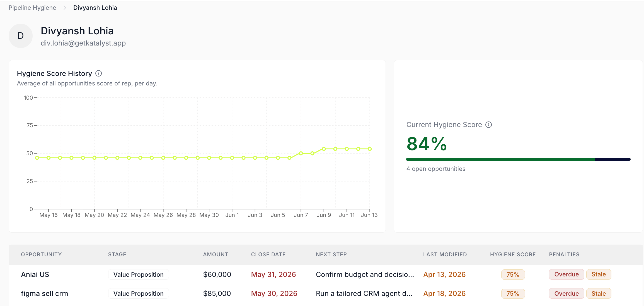Open the Aniai US opportunity
The width and height of the screenshot is (644, 306).
(35, 275)
